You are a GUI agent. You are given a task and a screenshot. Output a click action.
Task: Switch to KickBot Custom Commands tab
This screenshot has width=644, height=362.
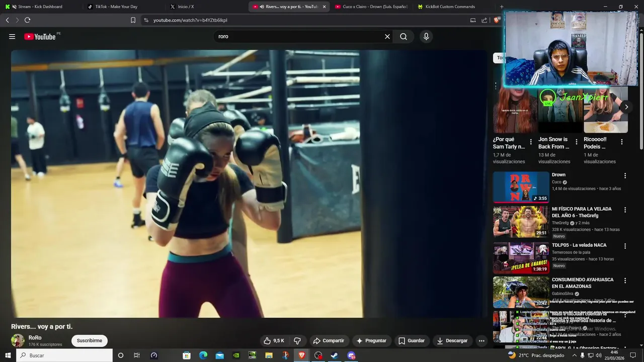pyautogui.click(x=450, y=7)
